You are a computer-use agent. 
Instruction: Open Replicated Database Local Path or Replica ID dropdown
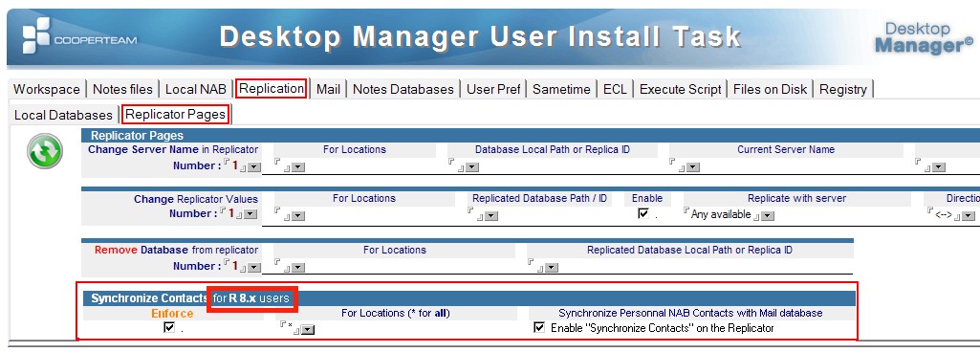pyautogui.click(x=551, y=268)
